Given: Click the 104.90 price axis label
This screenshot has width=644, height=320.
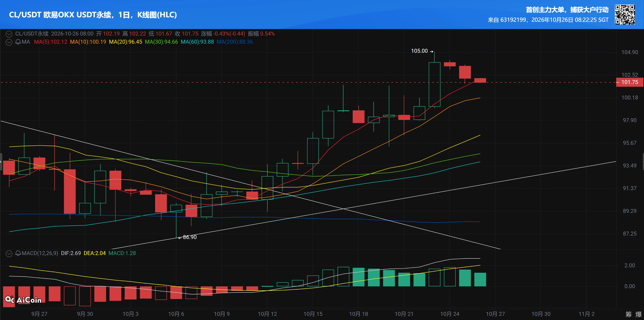Looking at the screenshot, I should 629,52.
